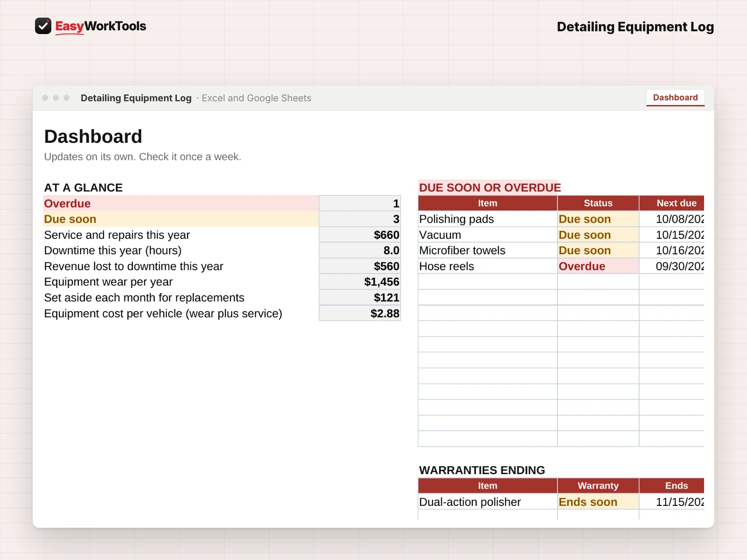Select the Microfiber towels item cell
Viewport: 747px width, 560px height.
point(487,251)
